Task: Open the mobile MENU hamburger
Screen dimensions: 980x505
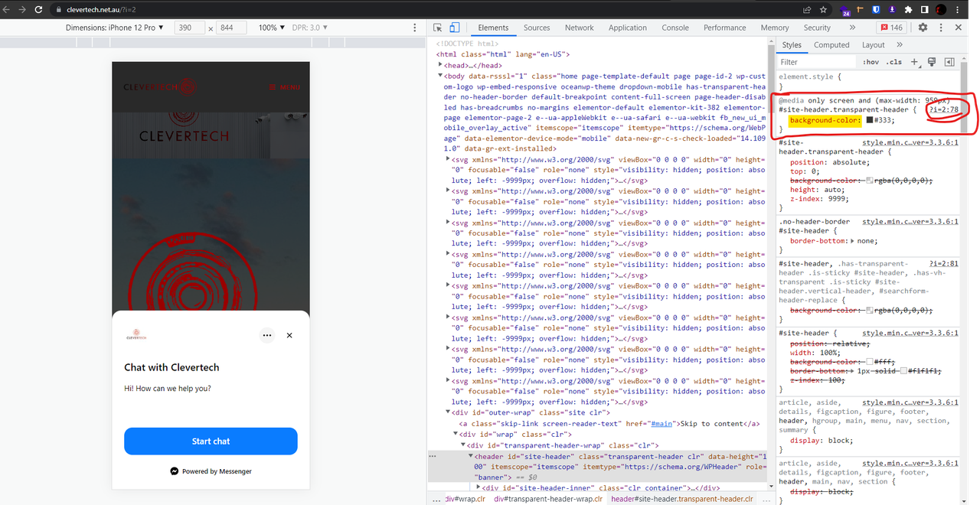Action: pos(284,87)
